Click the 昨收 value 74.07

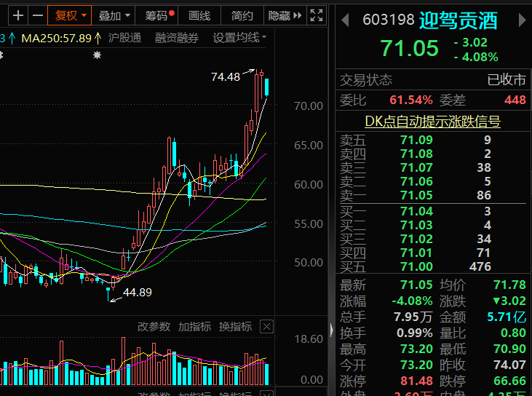click(x=509, y=365)
